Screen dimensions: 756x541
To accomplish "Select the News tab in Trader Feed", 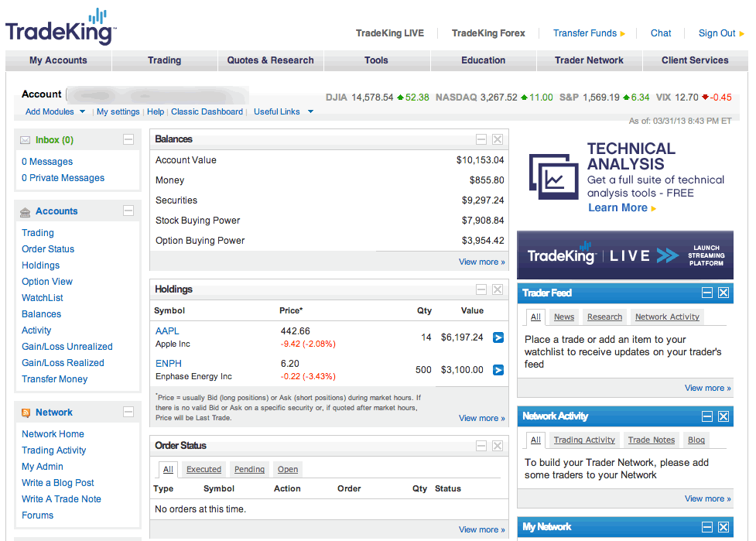I will pos(564,317).
